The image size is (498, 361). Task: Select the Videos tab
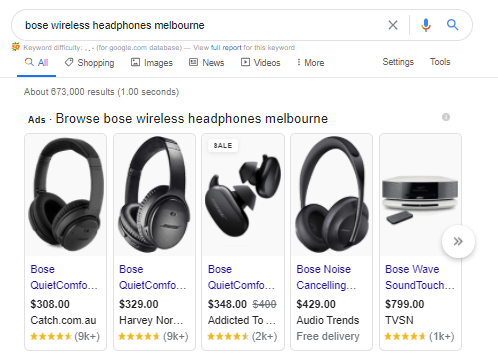(x=261, y=63)
